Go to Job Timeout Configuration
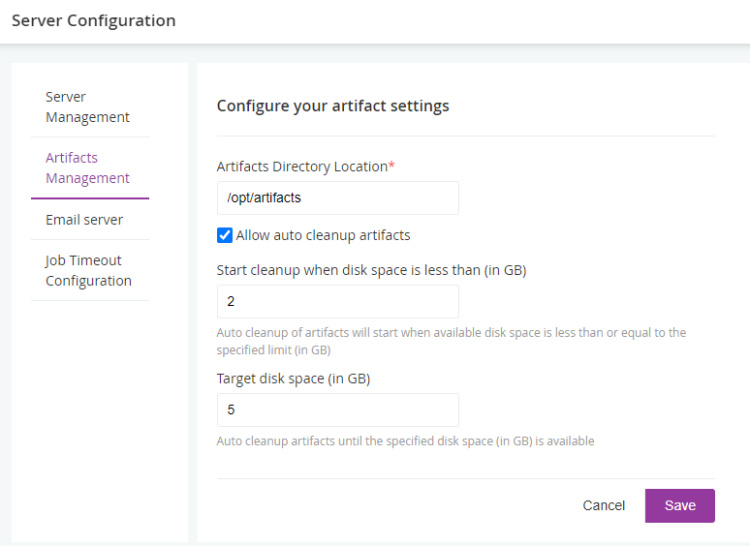Viewport: 750px width, 546px height. [x=88, y=270]
